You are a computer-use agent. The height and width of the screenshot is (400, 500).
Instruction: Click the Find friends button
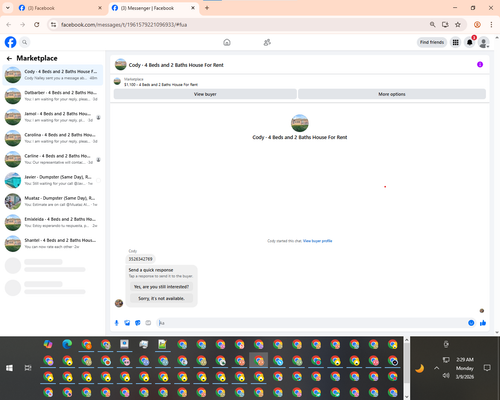pos(432,42)
